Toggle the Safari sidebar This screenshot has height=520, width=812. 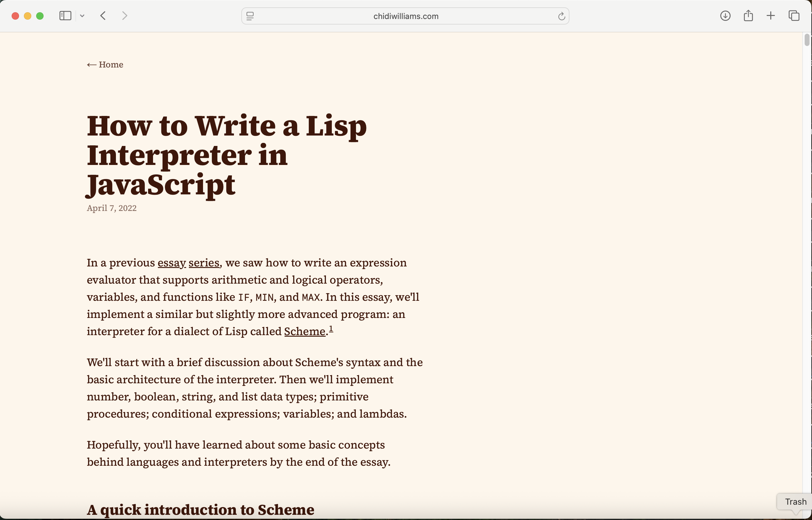65,16
